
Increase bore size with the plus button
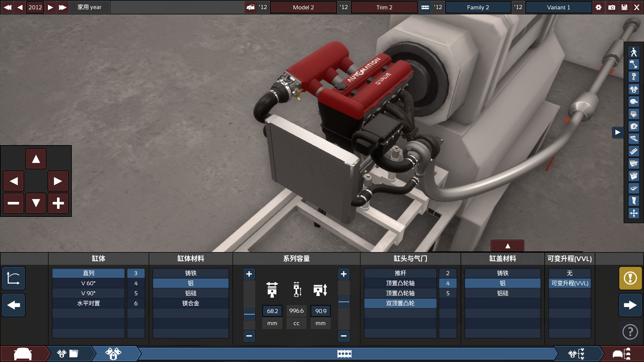pos(249,274)
